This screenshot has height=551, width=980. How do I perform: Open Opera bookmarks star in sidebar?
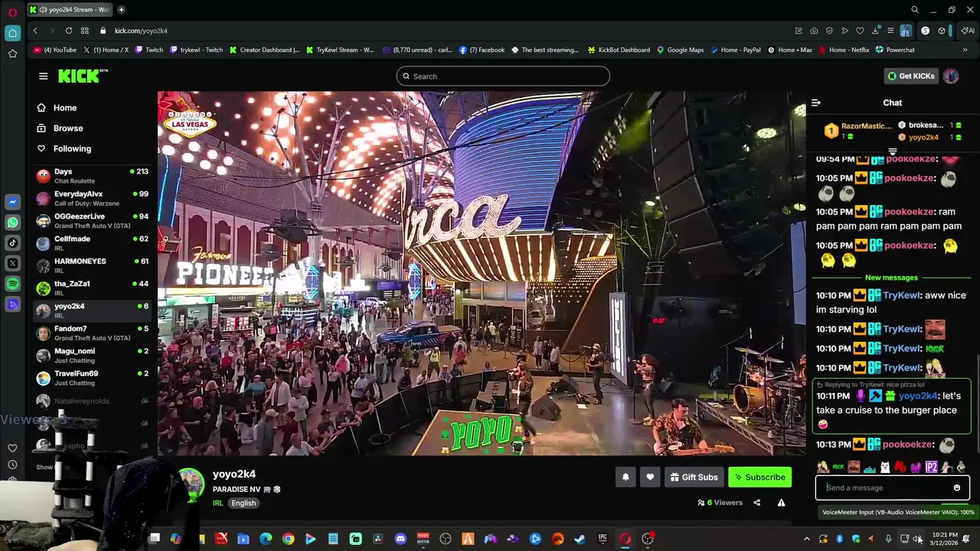pos(12,54)
